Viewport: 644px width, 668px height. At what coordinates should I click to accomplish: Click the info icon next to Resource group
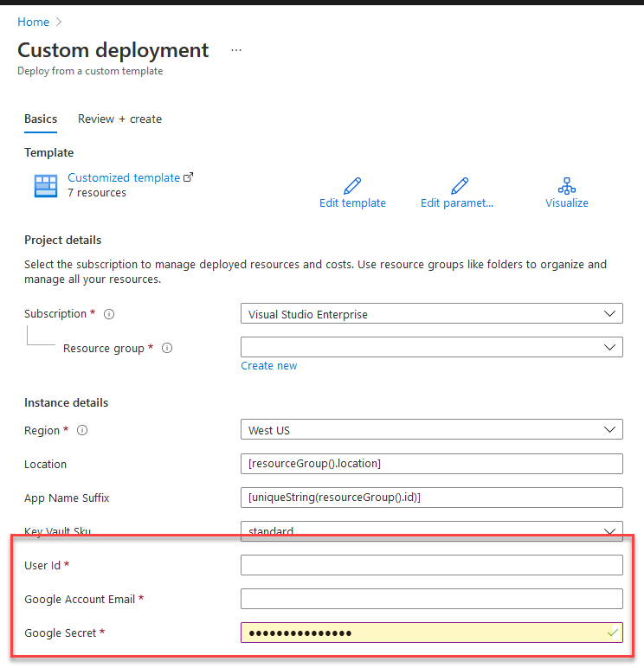pos(167,349)
